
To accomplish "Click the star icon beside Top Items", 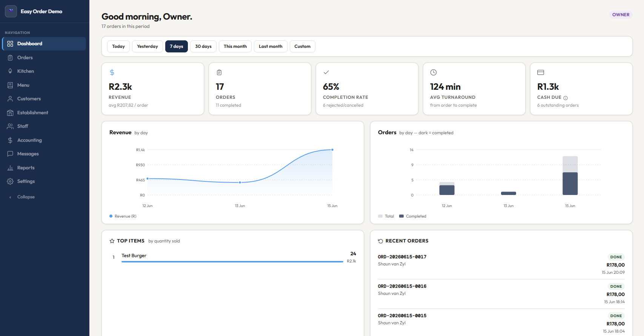I will click(112, 241).
